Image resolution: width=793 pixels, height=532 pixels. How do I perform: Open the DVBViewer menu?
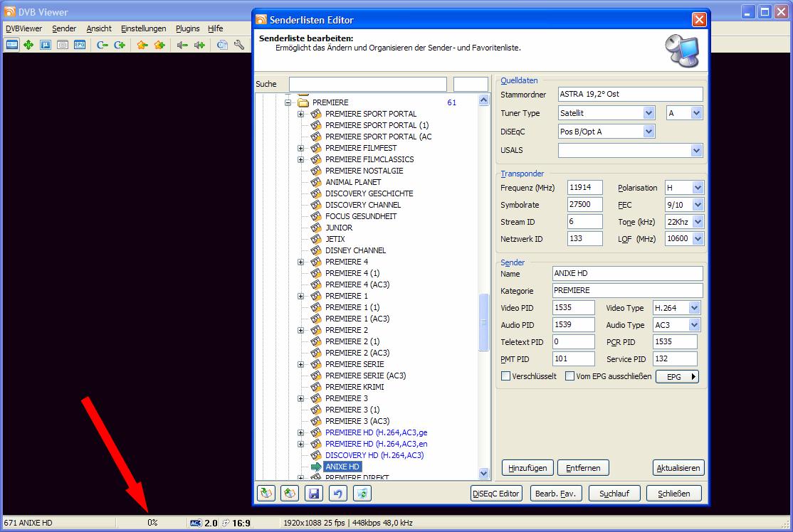[23, 28]
